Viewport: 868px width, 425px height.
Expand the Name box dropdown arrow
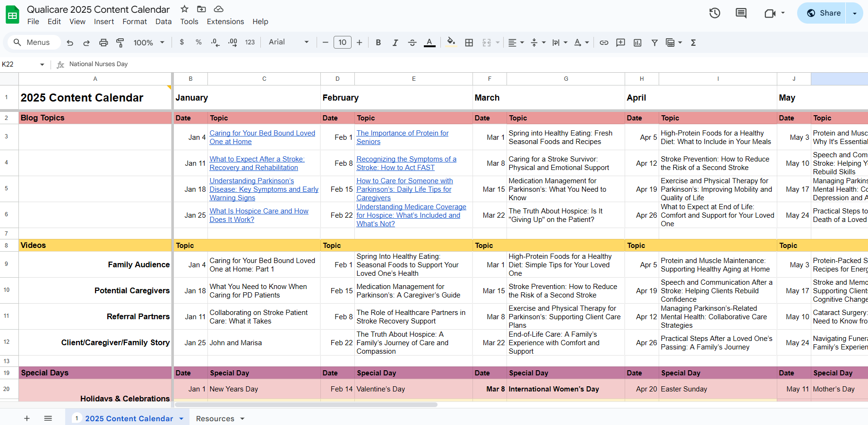click(x=42, y=64)
